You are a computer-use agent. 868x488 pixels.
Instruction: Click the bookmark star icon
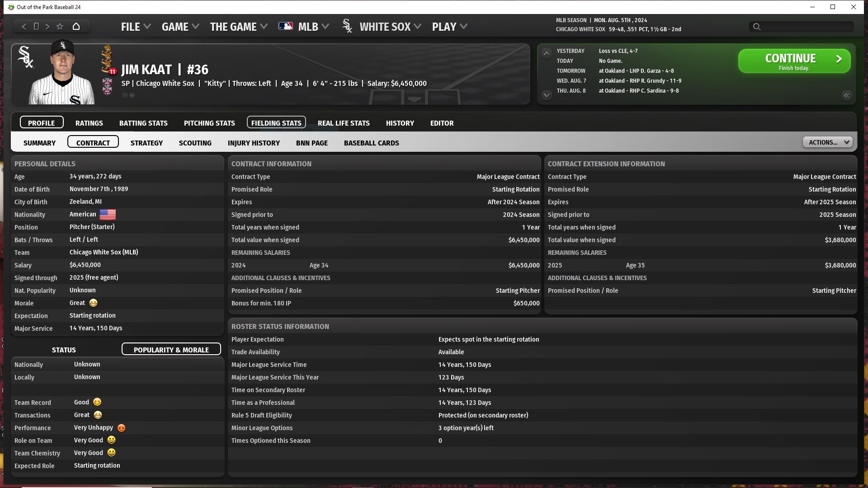click(60, 26)
